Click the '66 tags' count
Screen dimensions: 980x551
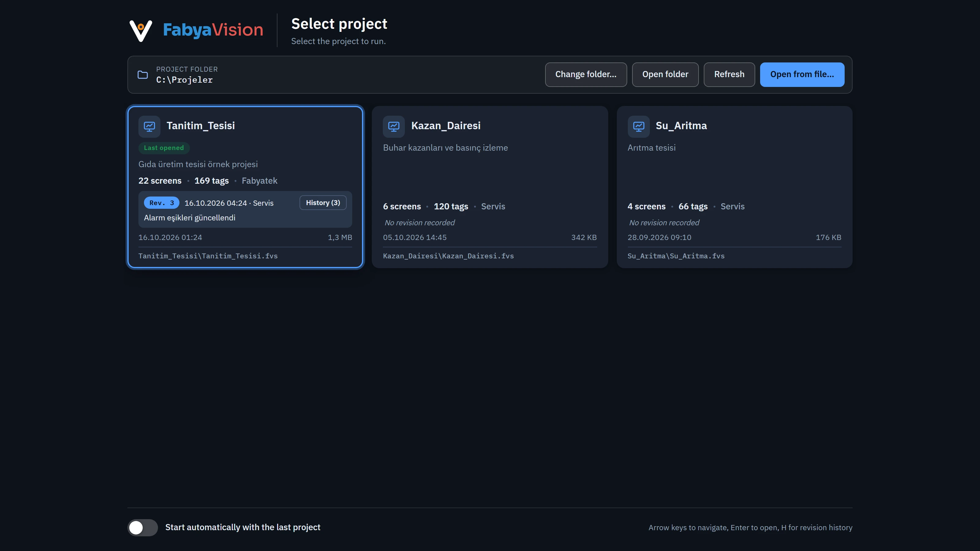coord(693,207)
